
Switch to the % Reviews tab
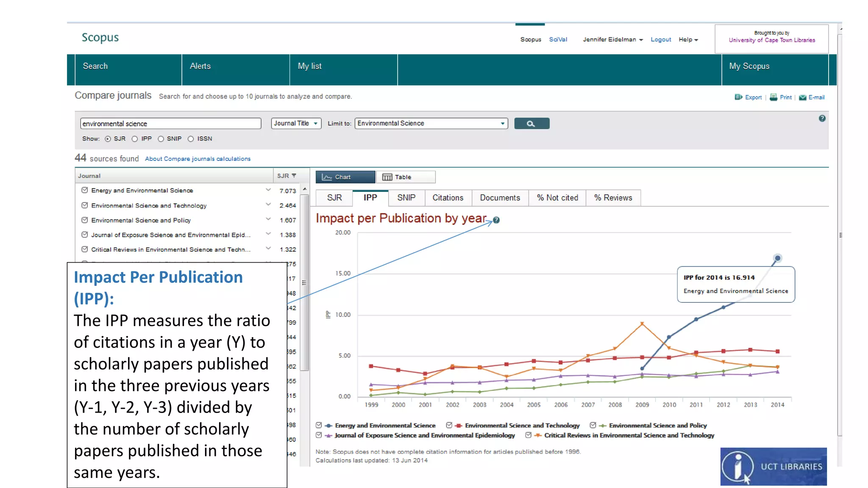tap(613, 198)
